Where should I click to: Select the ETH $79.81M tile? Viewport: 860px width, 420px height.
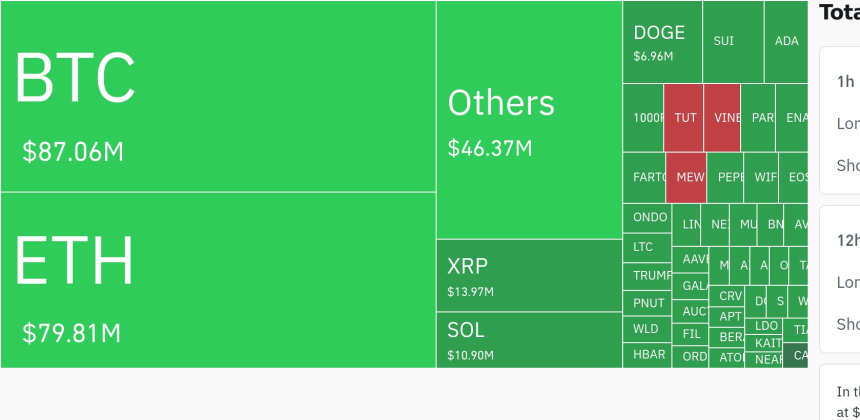point(218,280)
